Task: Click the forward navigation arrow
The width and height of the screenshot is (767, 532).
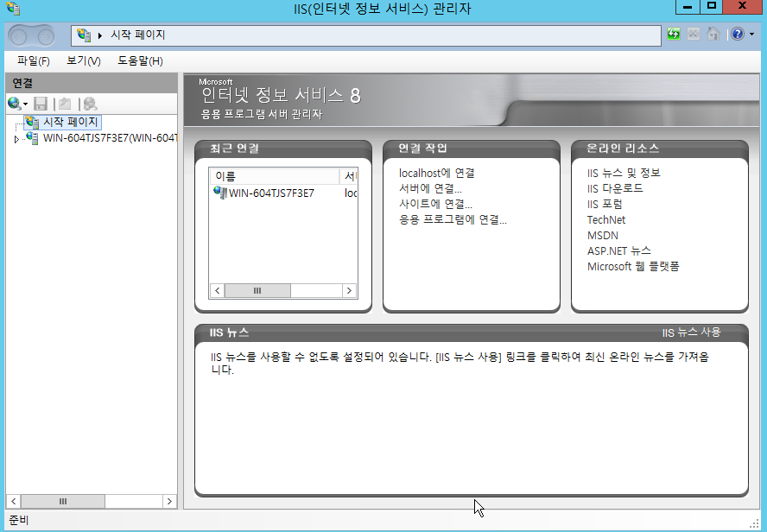Action: coord(45,36)
